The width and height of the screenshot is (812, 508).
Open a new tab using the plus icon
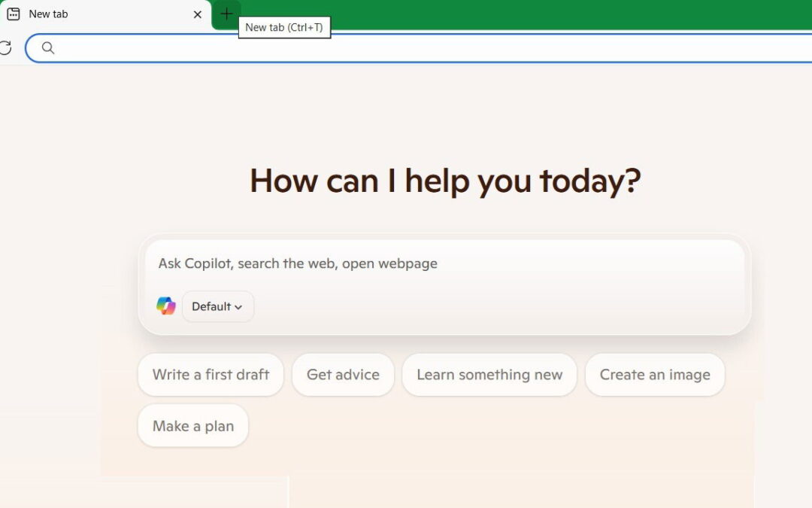(226, 14)
